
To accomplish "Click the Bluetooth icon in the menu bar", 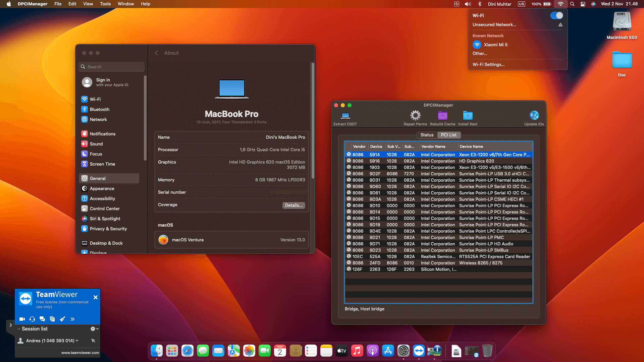I will [479, 4].
